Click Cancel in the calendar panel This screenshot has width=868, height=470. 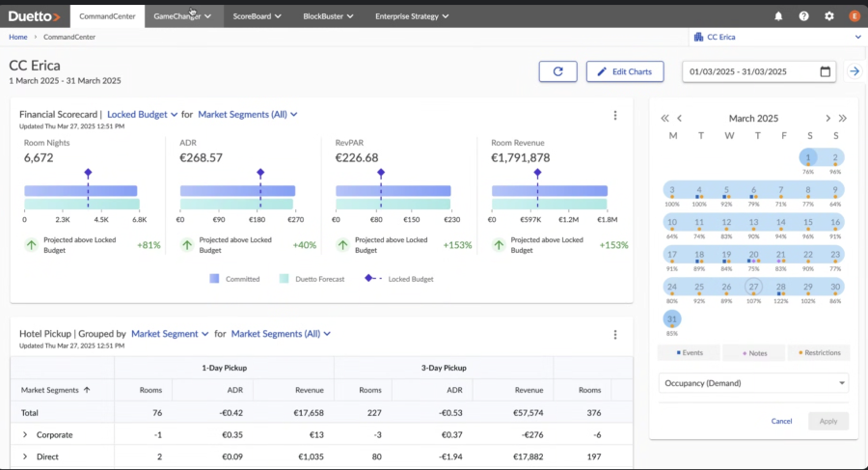click(781, 421)
